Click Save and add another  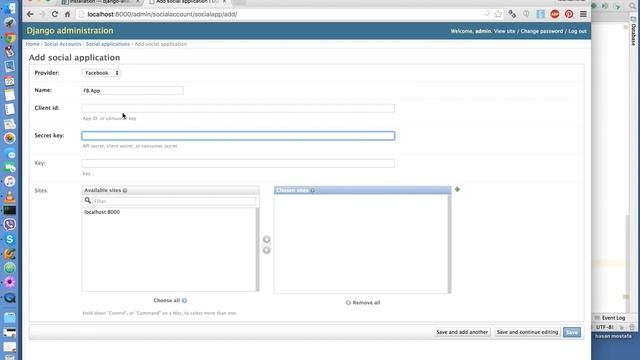[x=462, y=332]
